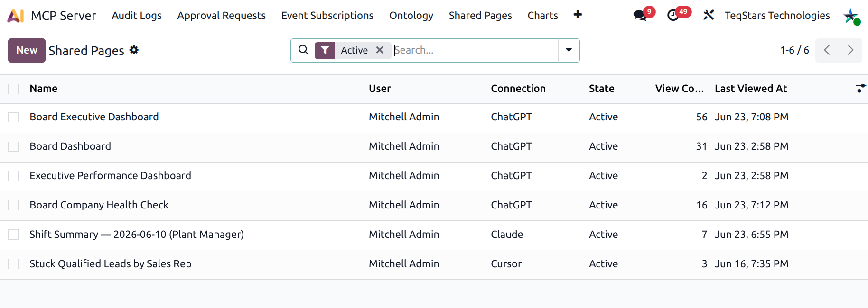Click the 1-6 / 6 pager counter

[x=794, y=50]
